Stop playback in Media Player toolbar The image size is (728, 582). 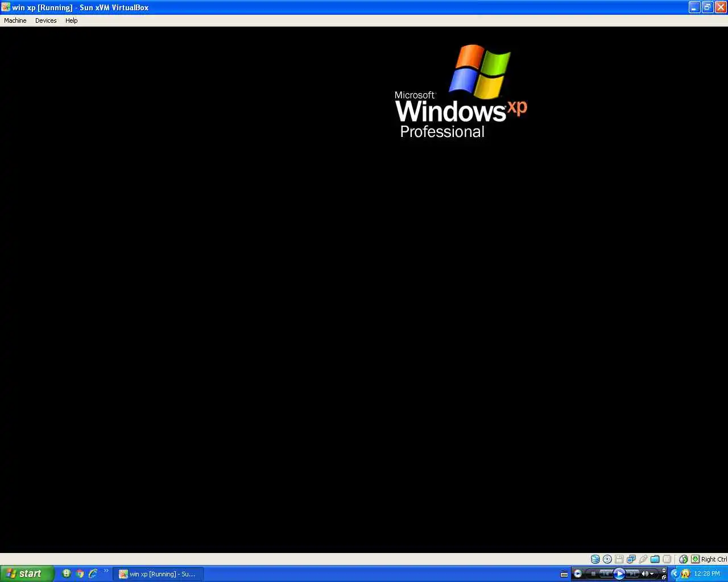click(x=593, y=573)
